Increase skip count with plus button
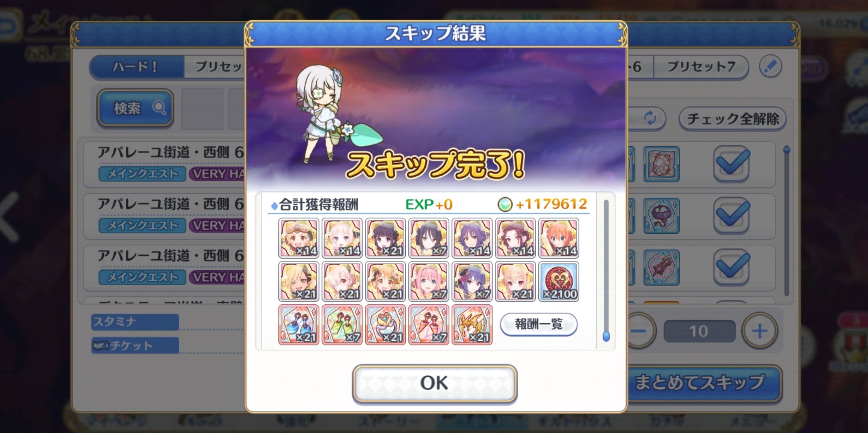 (x=759, y=331)
